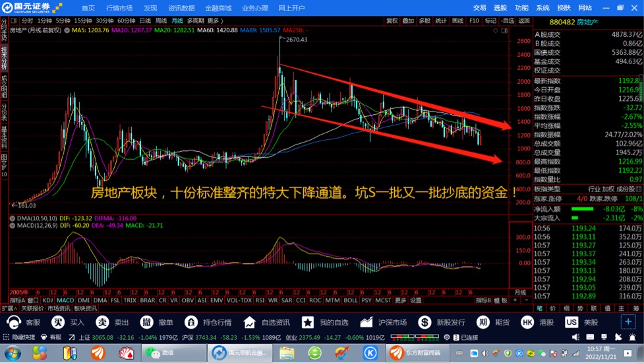
Task: Expand the 更多 periods dropdown
Action: pos(215,20)
